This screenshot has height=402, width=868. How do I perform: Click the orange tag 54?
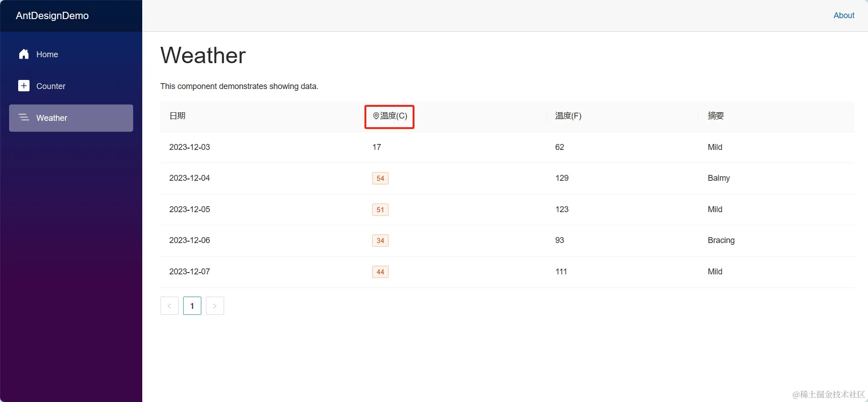coord(380,178)
